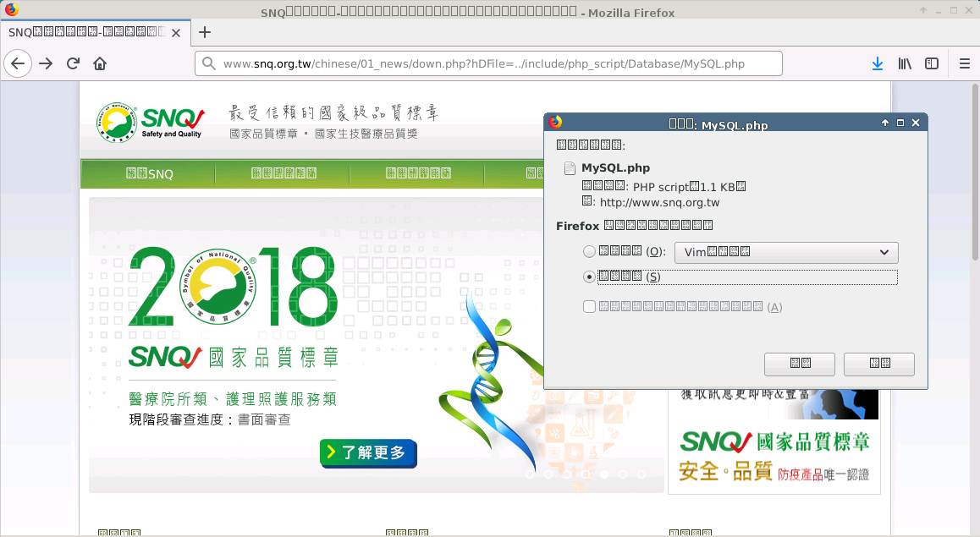Click the left dialog button at bottom
The height and width of the screenshot is (537, 980).
800,364
